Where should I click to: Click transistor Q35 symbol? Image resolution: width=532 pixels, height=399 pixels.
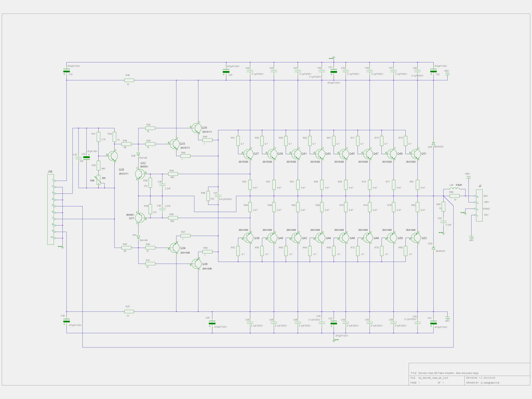tap(197, 128)
